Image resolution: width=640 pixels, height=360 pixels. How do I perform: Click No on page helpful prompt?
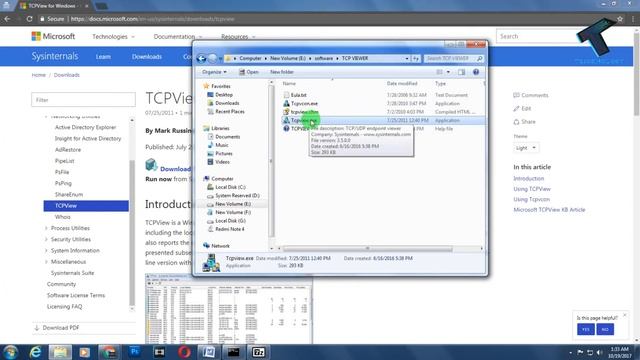(x=605, y=329)
